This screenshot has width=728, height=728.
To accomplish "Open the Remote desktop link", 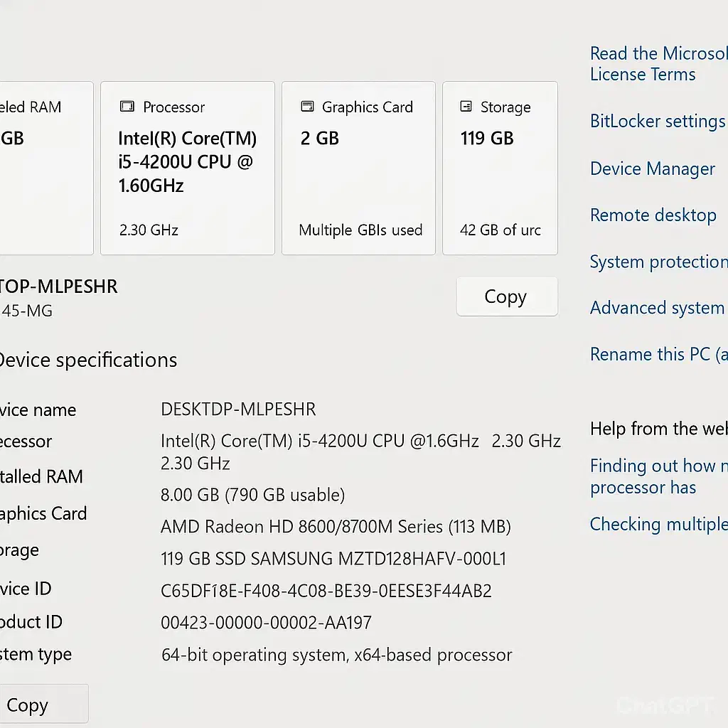I will (x=653, y=215).
